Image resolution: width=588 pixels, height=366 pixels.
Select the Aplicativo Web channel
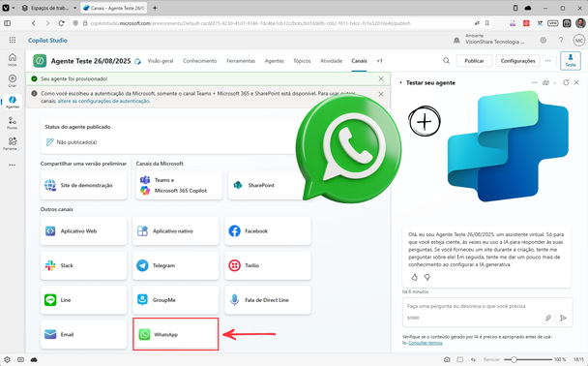[x=83, y=230]
